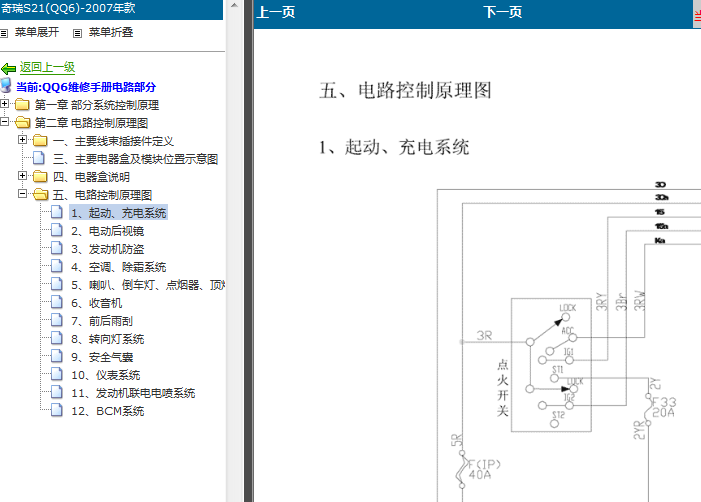Click the 菜单折叠 collapse-menu icon

coord(77,33)
